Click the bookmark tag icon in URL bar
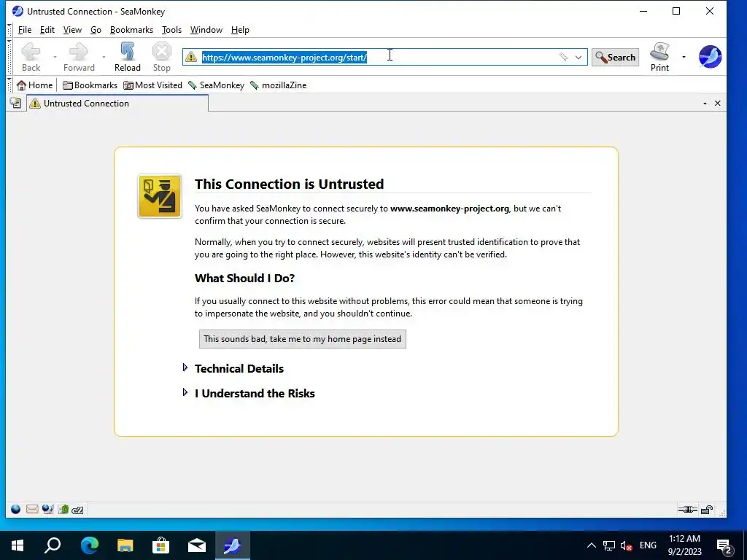The width and height of the screenshot is (747, 560). click(563, 57)
